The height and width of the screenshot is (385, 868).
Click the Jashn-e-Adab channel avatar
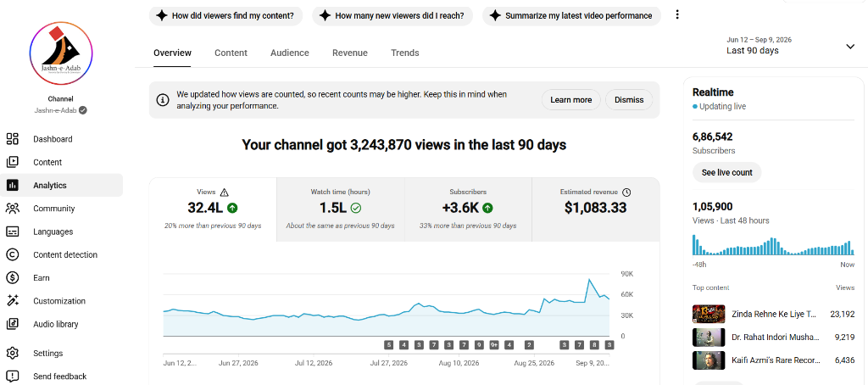click(x=60, y=53)
